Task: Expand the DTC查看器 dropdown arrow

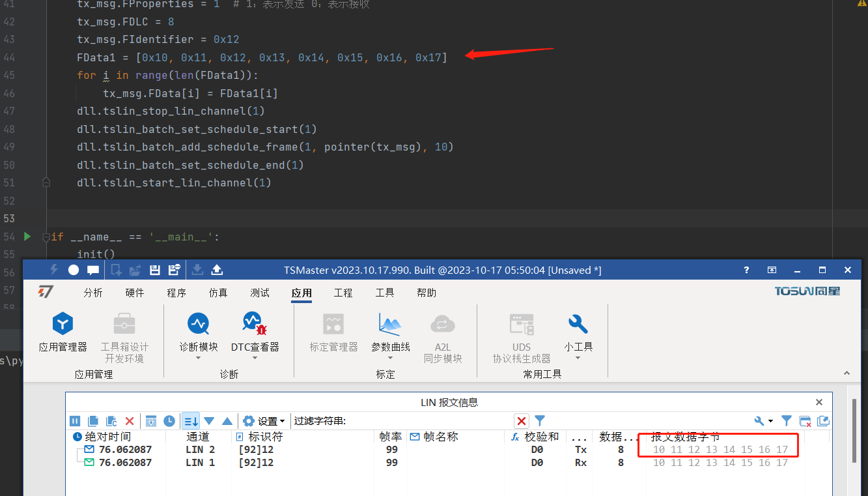Action: [x=255, y=358]
